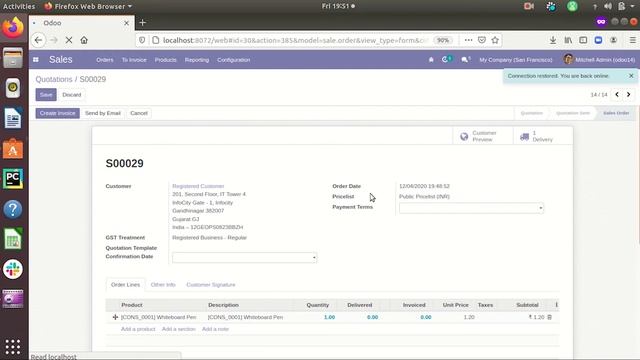The height and width of the screenshot is (360, 640).
Task: Open the activities clock icon
Action: [x=447, y=60]
